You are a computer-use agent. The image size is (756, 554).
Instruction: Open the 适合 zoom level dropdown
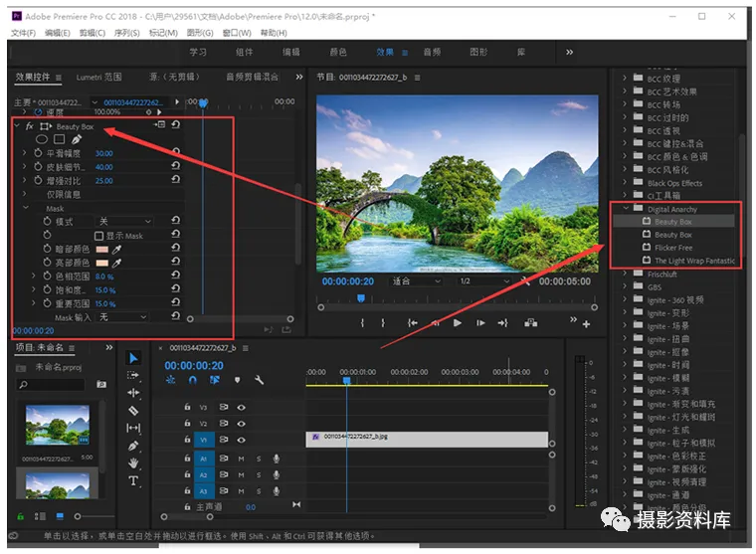416,281
